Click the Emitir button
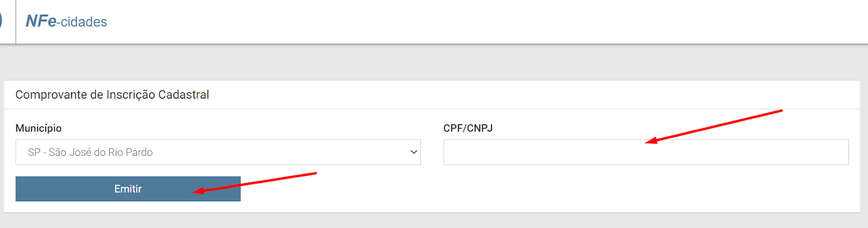868x228 pixels. point(128,189)
